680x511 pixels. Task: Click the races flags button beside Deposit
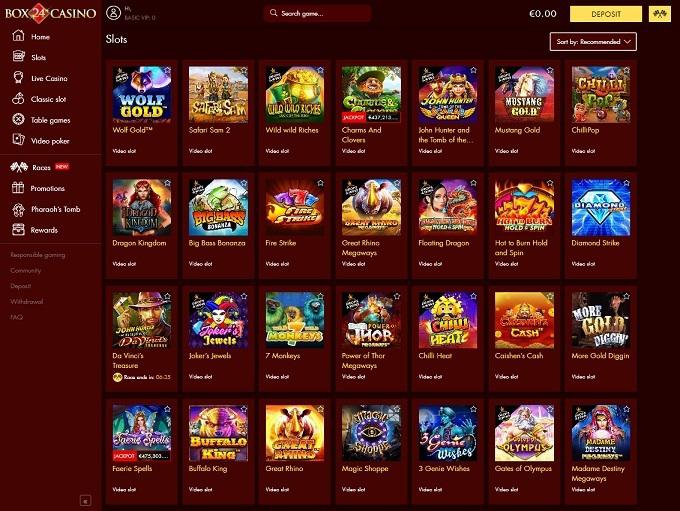tap(660, 14)
